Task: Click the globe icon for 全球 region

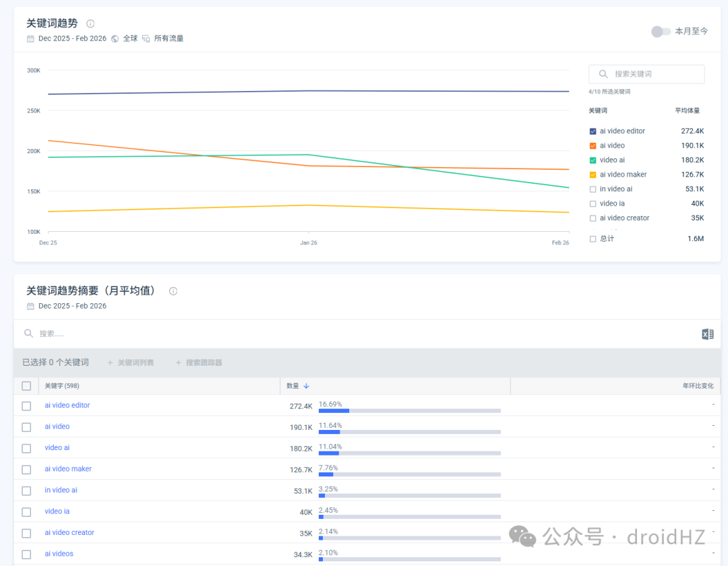Action: tap(115, 38)
